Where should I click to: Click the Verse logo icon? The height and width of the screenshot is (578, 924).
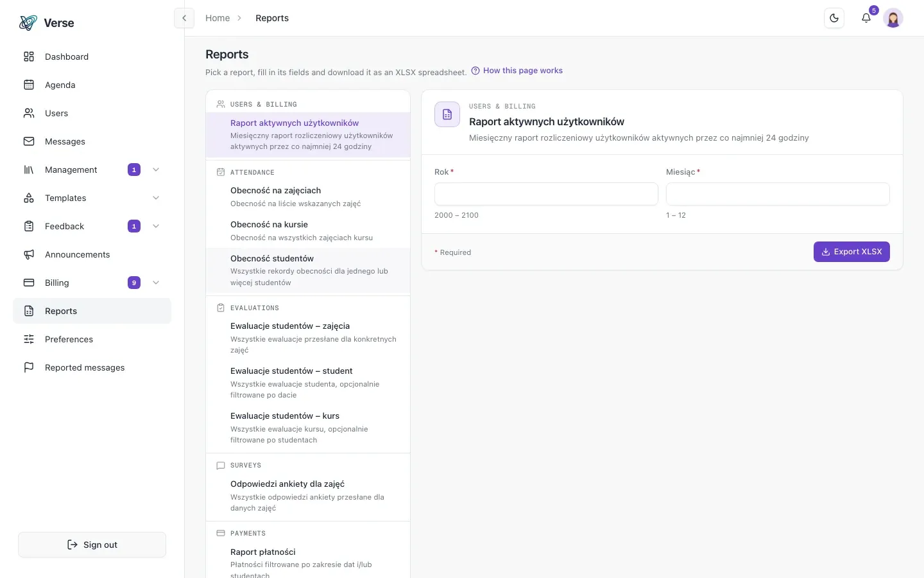[28, 23]
